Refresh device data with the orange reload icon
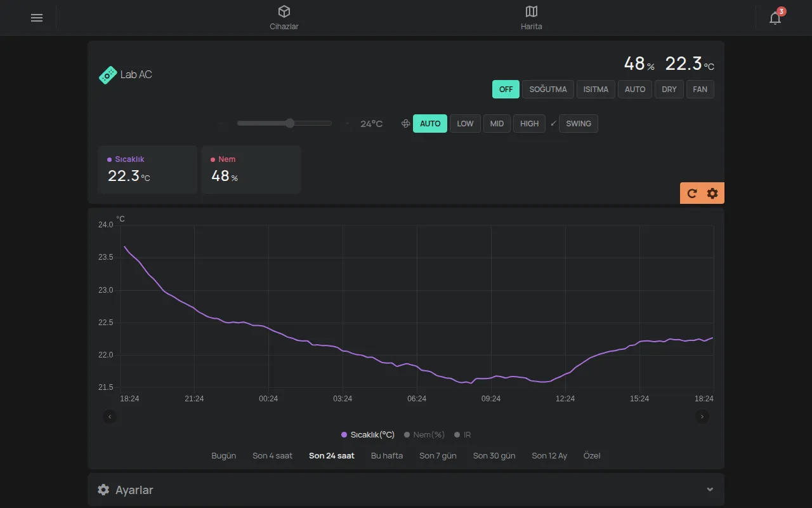The width and height of the screenshot is (812, 508). point(692,194)
